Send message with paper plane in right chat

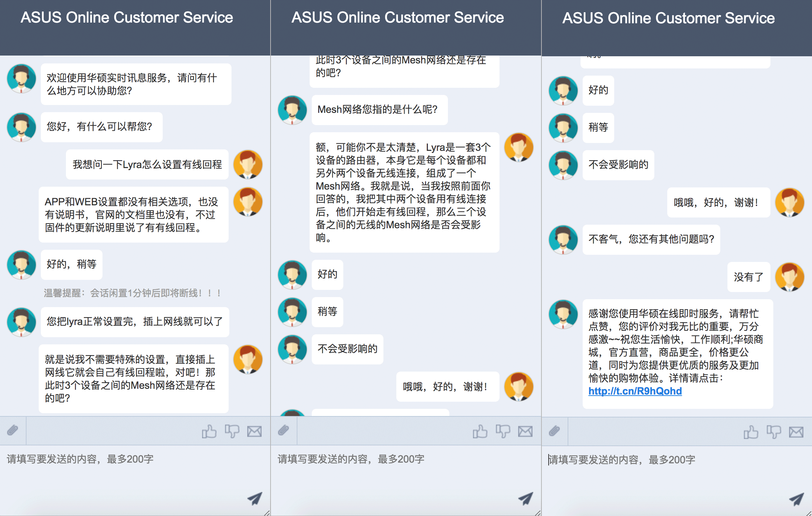797,499
